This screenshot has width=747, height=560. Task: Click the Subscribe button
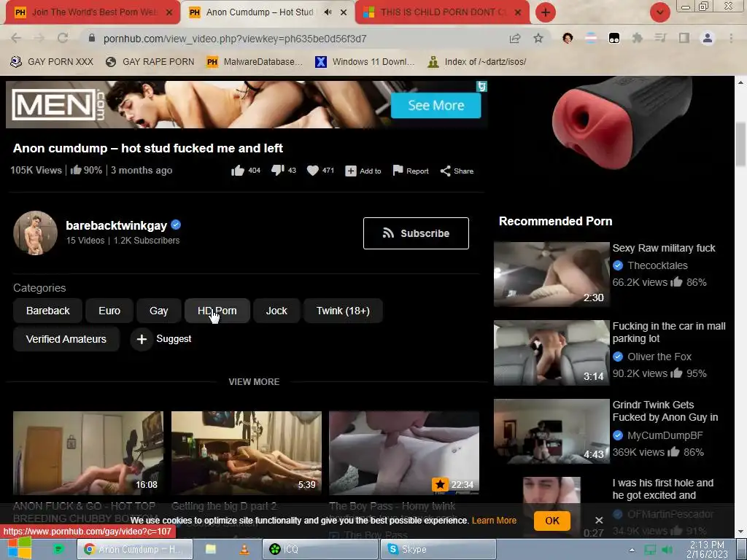(x=416, y=233)
